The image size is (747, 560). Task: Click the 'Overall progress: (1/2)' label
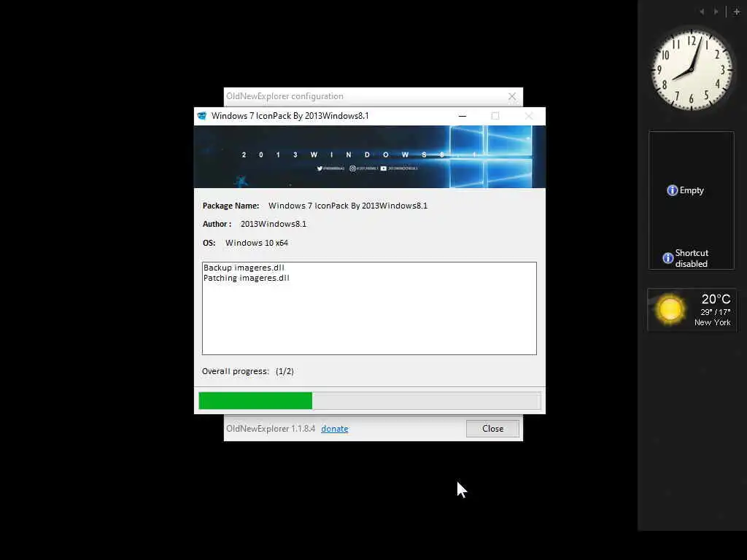pyautogui.click(x=248, y=371)
